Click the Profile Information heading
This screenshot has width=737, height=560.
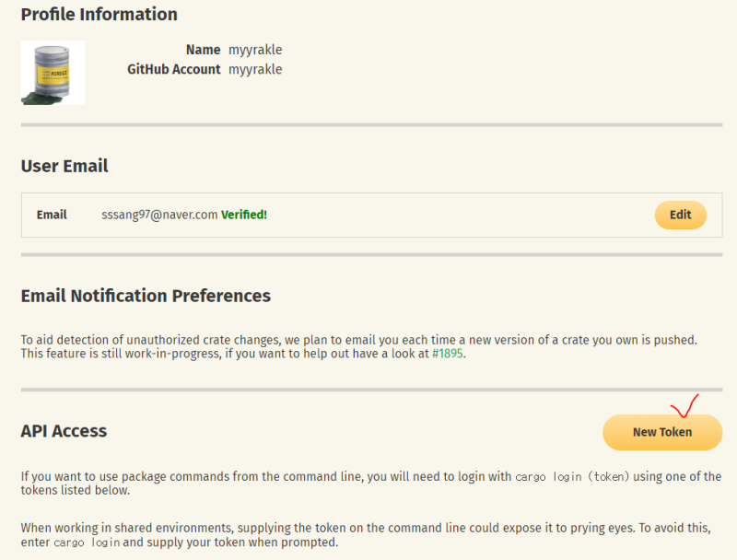click(x=99, y=15)
